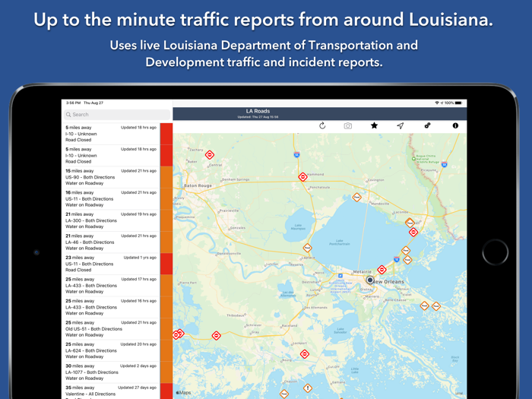Select the exclamation warning marker near Chauvin

pyautogui.click(x=308, y=388)
